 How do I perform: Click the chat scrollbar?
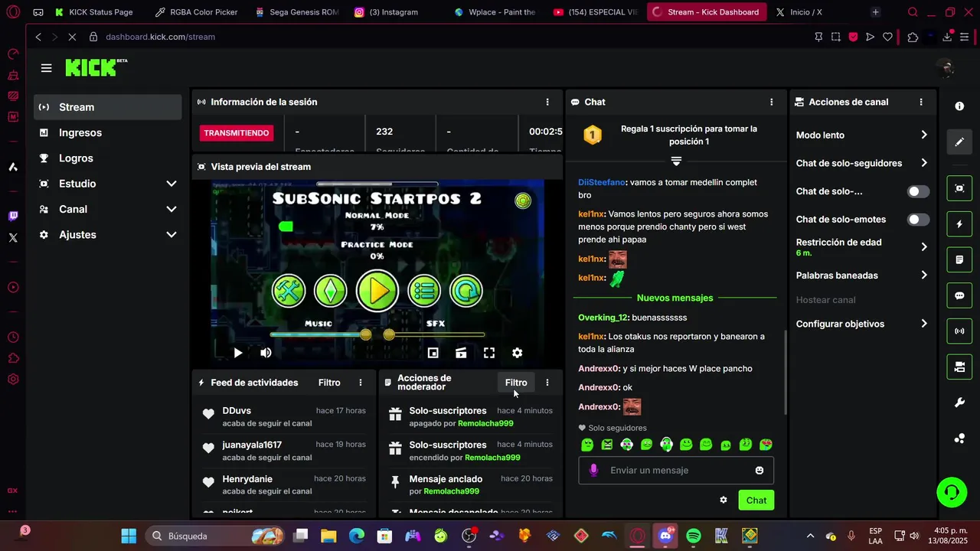click(x=785, y=373)
